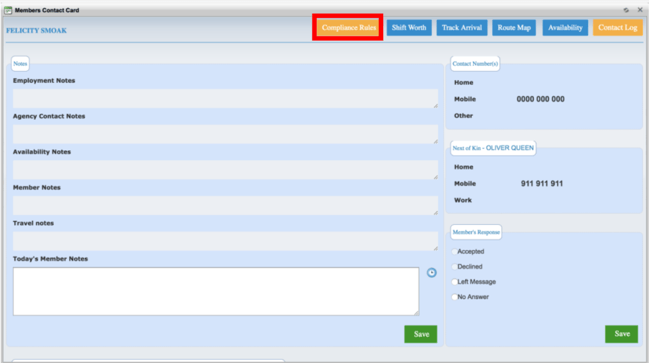Close the Members Contact Card window
Image resolution: width=649 pixels, height=363 pixels.
coord(640,10)
